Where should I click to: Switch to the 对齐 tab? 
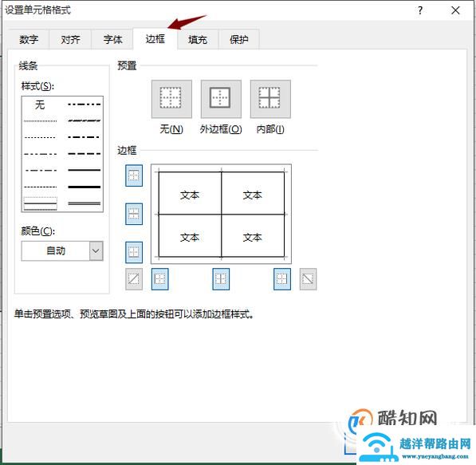(70, 40)
